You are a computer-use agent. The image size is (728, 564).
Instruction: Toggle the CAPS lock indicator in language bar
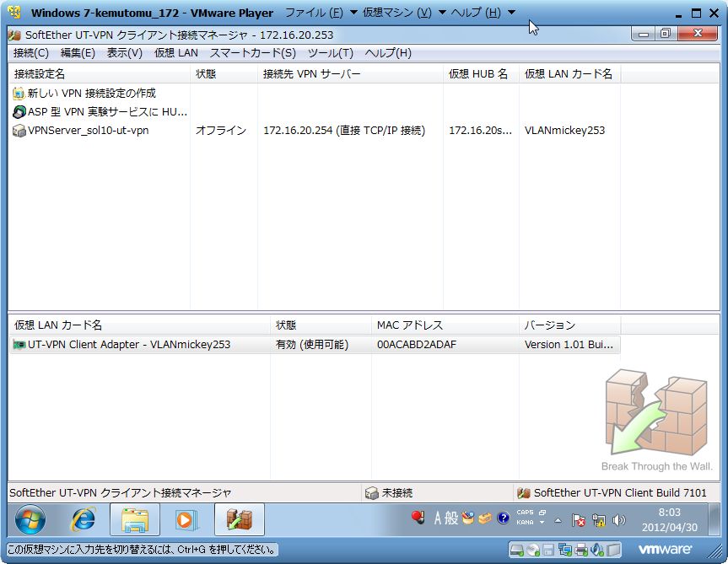click(525, 512)
